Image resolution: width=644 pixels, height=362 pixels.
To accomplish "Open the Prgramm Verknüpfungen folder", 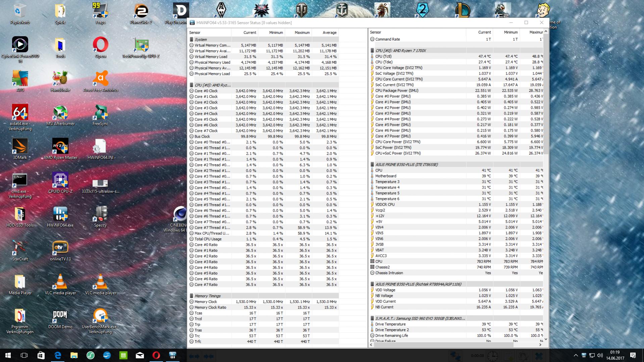I will [x=20, y=321].
